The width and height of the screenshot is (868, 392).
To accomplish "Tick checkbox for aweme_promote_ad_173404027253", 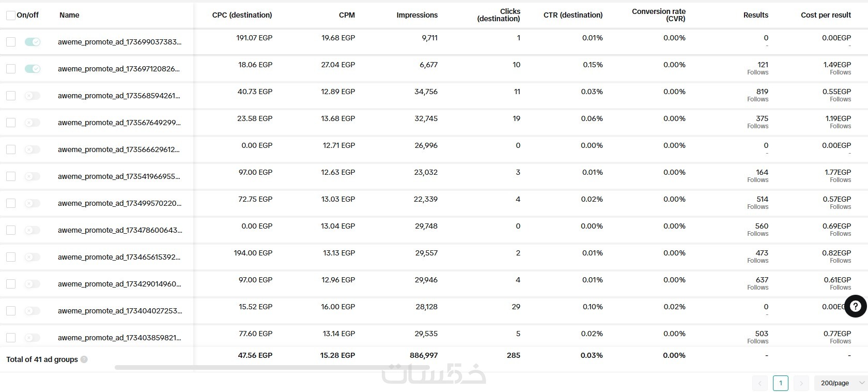I will (11, 311).
